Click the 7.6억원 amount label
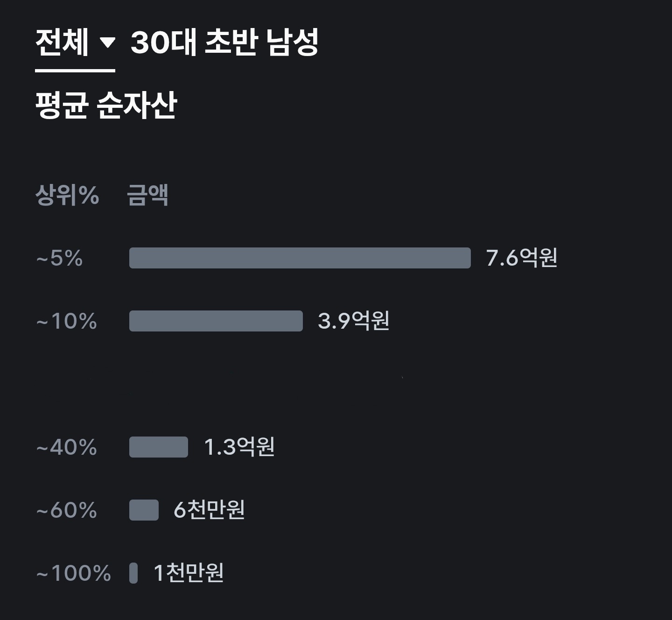This screenshot has height=620, width=672. 522,258
